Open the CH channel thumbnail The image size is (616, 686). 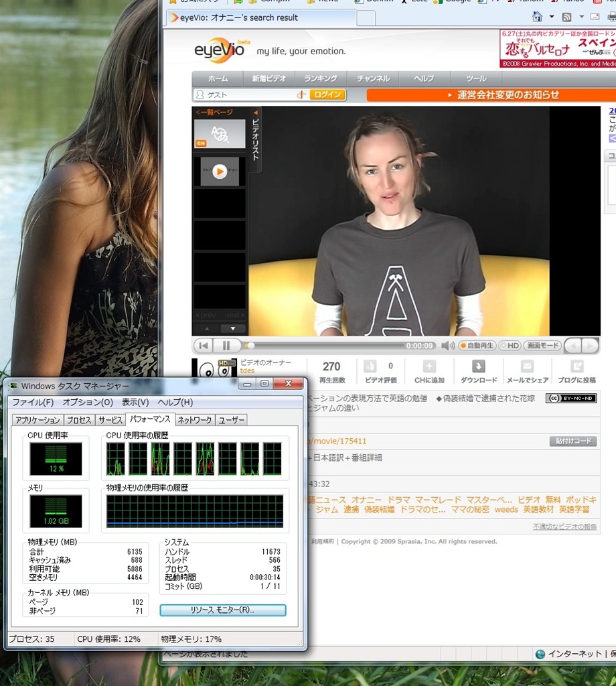pyautogui.click(x=220, y=134)
